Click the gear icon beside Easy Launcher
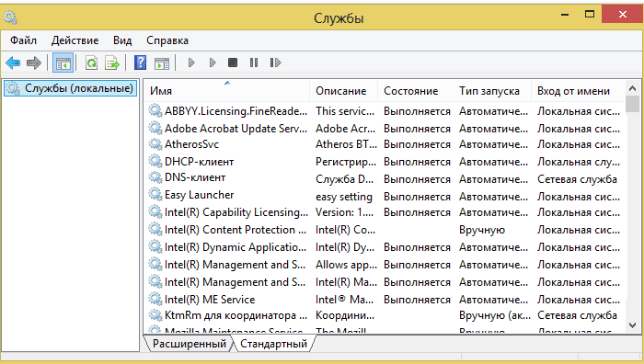Screen dimensions: 644x364 [155, 195]
